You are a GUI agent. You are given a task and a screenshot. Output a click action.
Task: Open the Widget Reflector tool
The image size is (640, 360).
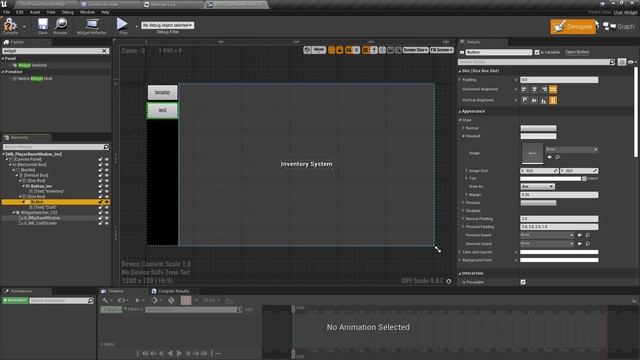coord(92,25)
